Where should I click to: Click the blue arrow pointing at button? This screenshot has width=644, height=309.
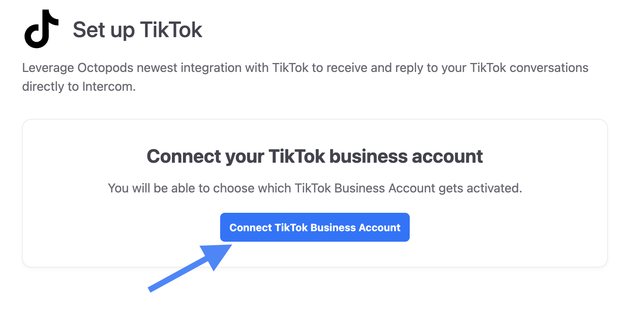(188, 268)
